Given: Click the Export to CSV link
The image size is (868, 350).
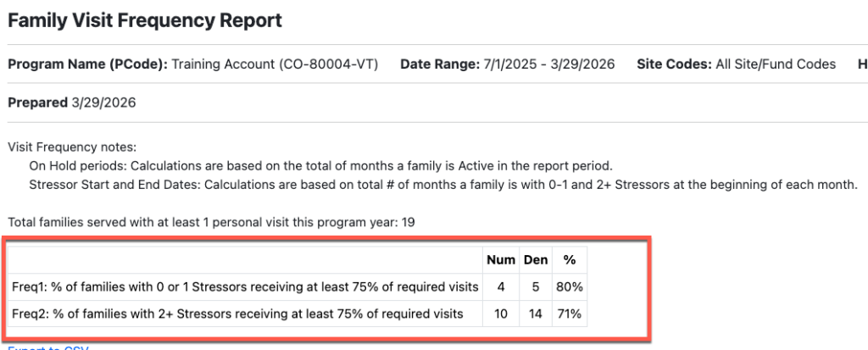Looking at the screenshot, I should pyautogui.click(x=48, y=347).
